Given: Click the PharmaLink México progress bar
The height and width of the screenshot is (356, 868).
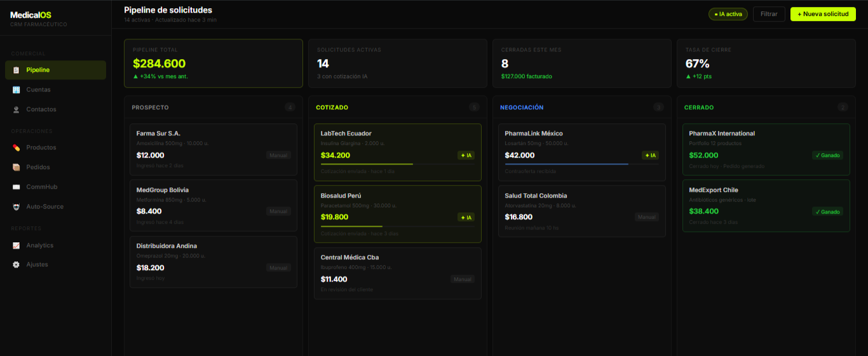Looking at the screenshot, I should 582,164.
